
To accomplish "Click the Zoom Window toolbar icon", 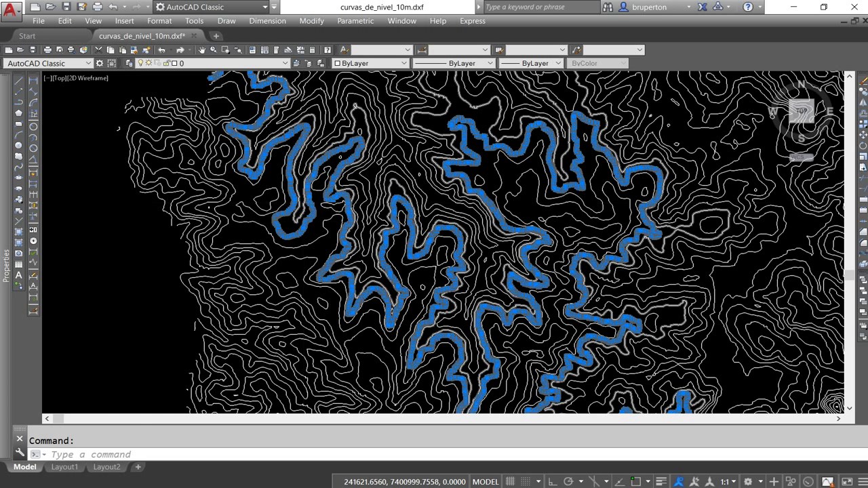I will click(x=225, y=50).
